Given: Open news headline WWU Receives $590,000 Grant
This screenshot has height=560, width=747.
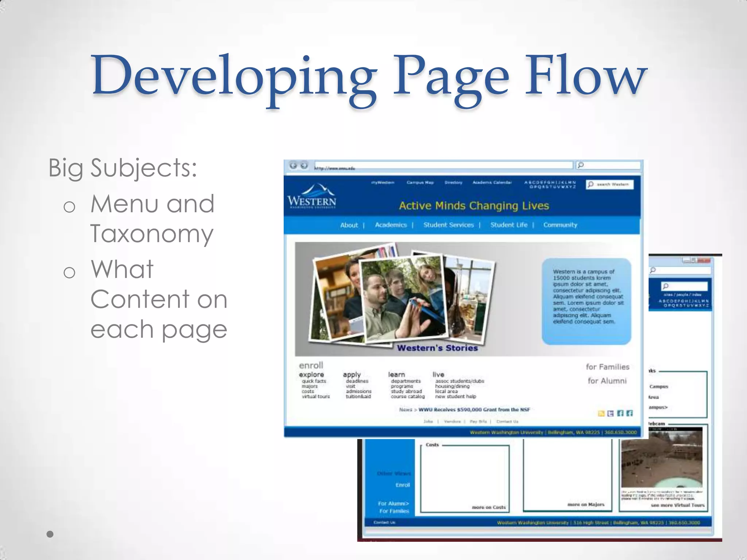Looking at the screenshot, I should [x=474, y=410].
